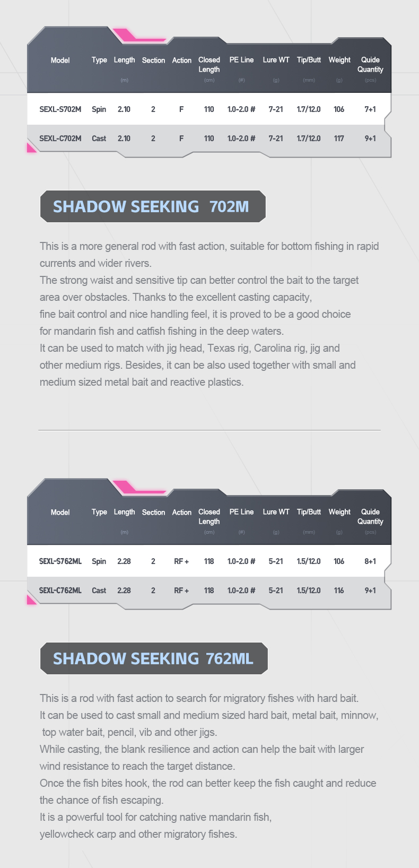
Task: Click the 762ML description mentioning yellowcheck carp
Action: coord(155,826)
